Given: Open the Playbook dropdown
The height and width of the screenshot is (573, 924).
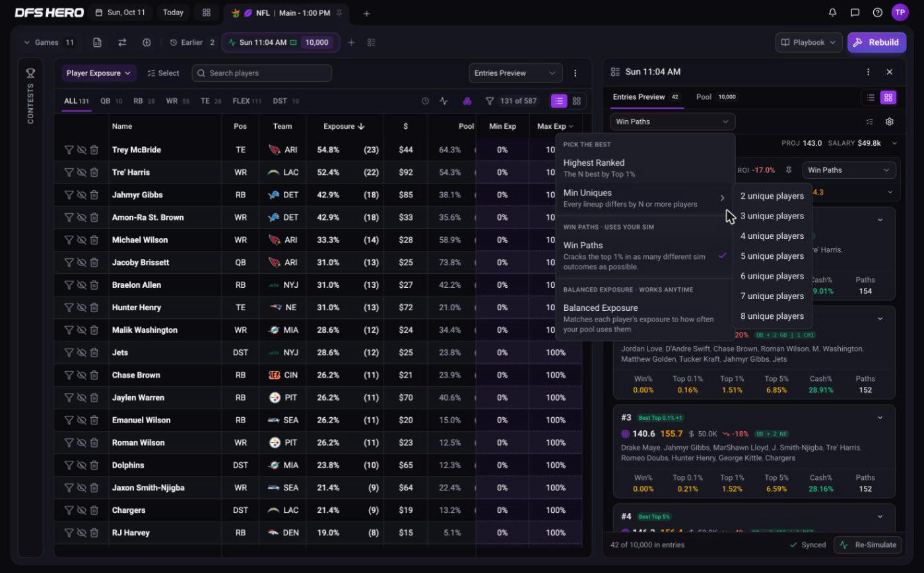Looking at the screenshot, I should 808,42.
